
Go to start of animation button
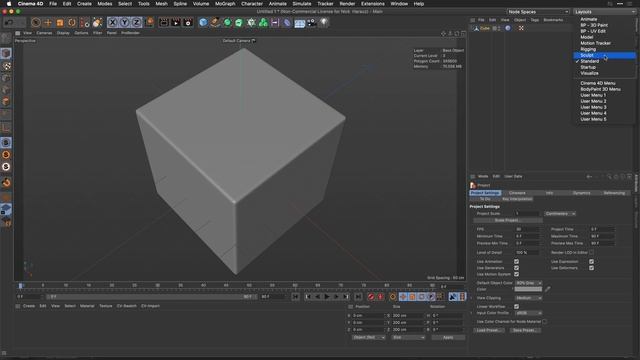[296, 297]
